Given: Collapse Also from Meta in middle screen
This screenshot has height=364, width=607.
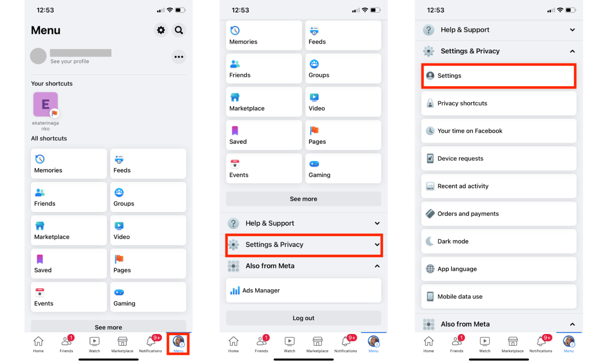Looking at the screenshot, I should 304,266.
